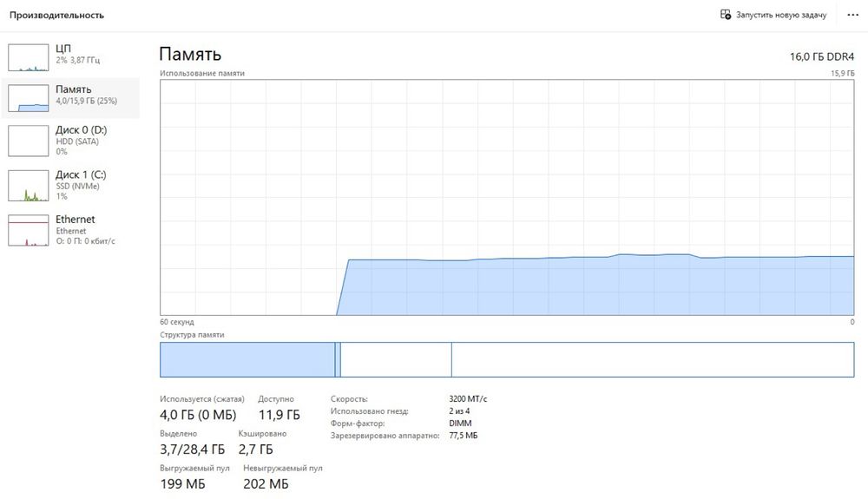Select the Память mini graph thumbnail

pos(29,98)
